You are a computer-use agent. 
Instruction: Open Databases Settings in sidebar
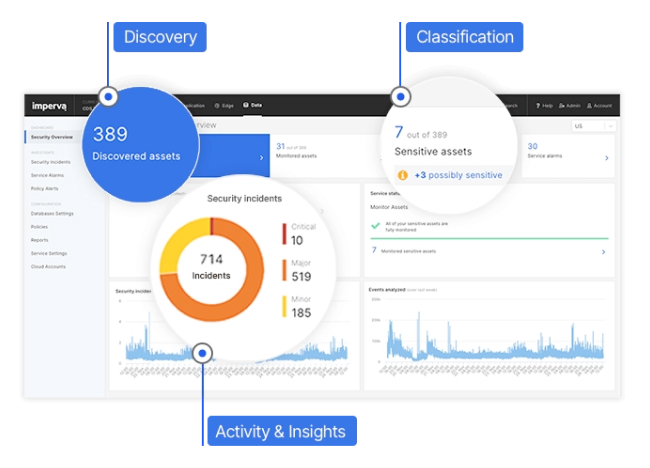[x=52, y=213]
